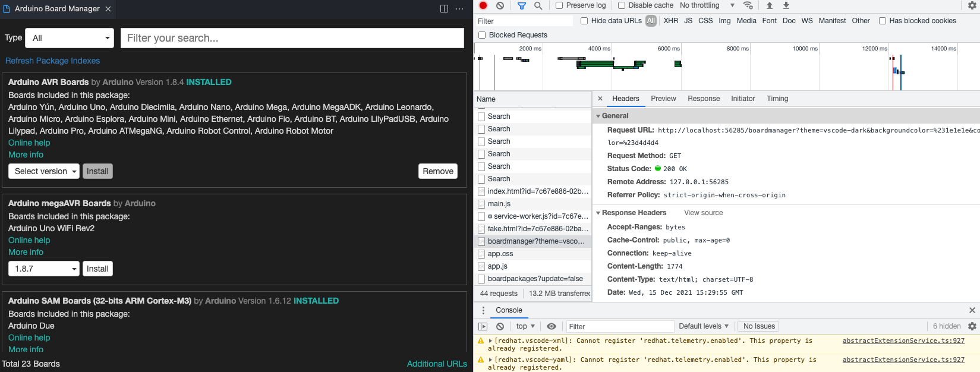Open the console drawer three-dot menu

[483, 310]
